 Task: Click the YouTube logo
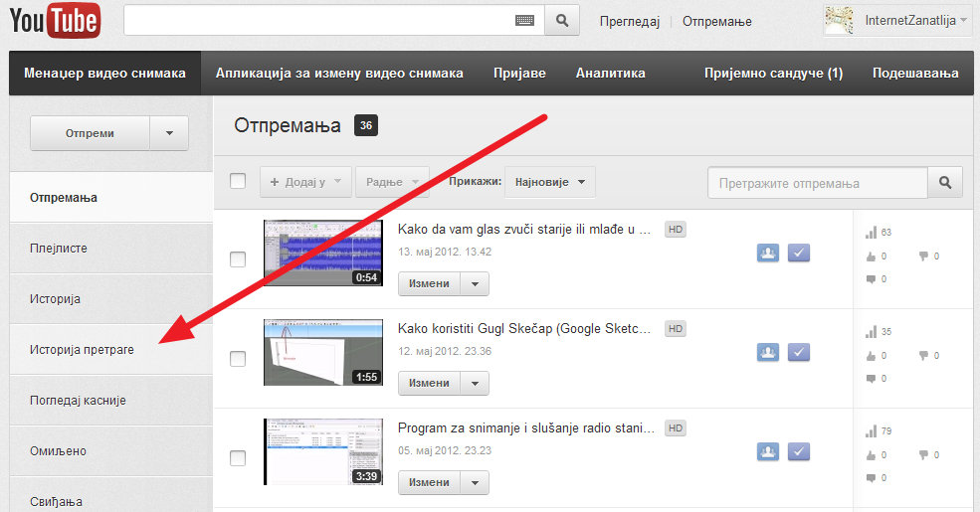click(56, 20)
